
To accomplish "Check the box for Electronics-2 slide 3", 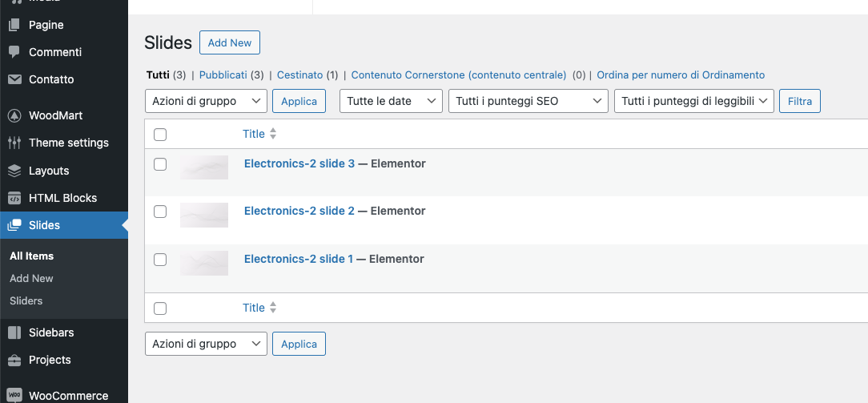I will pos(160,164).
